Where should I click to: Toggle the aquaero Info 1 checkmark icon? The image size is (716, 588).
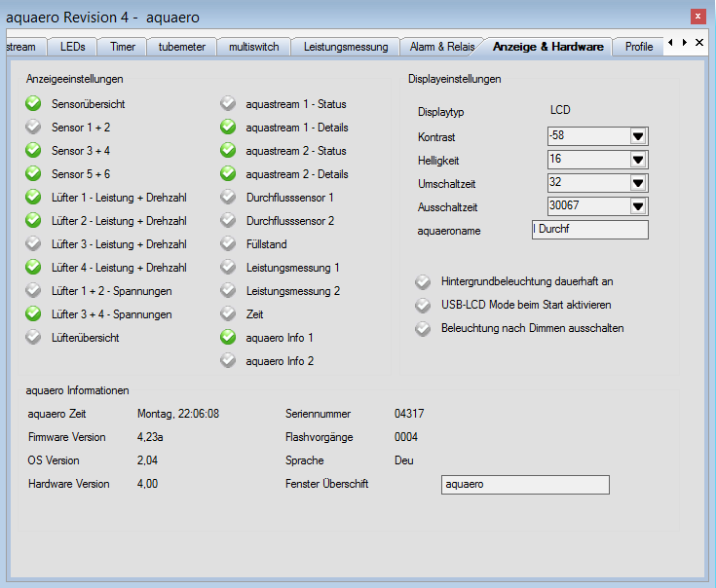coord(228,337)
